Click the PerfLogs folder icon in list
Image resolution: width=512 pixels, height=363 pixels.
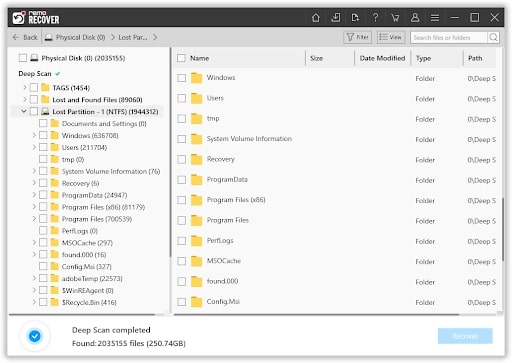click(x=197, y=241)
